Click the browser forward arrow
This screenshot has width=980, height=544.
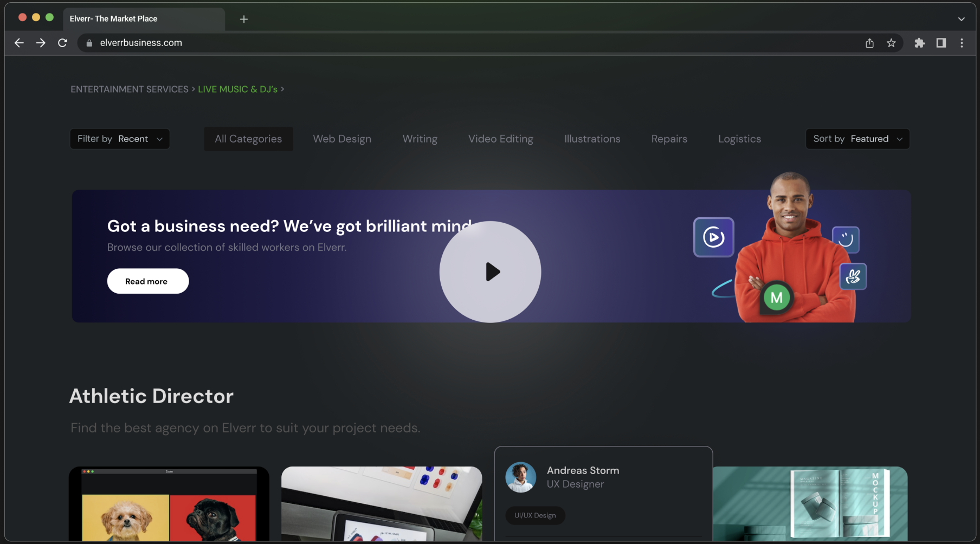click(x=41, y=43)
